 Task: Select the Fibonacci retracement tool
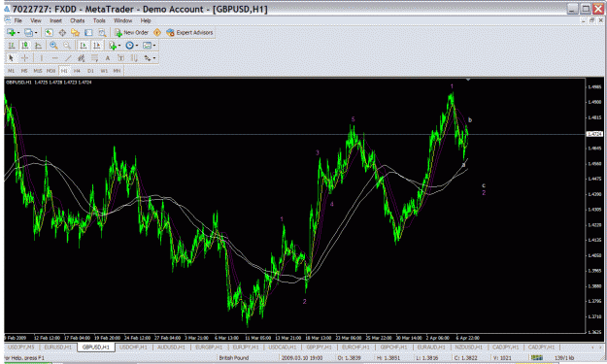94,58
